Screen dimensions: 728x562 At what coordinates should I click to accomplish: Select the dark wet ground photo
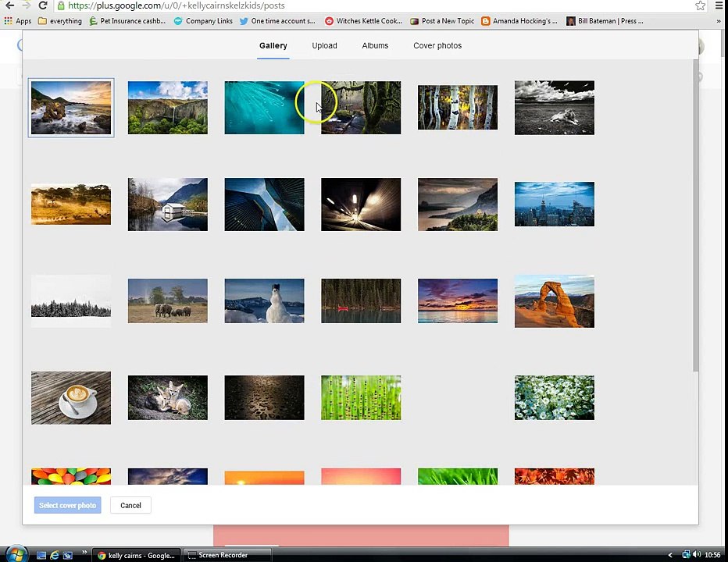coord(264,398)
